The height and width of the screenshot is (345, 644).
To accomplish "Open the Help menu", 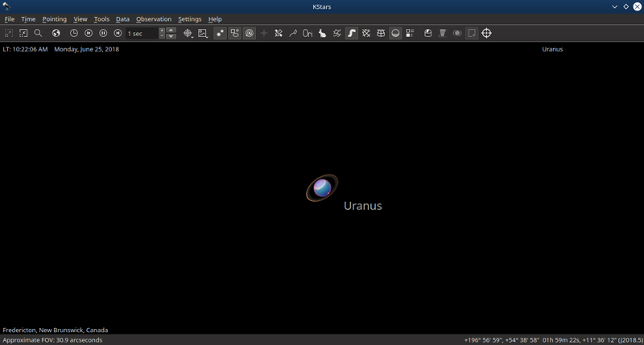I will click(x=215, y=18).
